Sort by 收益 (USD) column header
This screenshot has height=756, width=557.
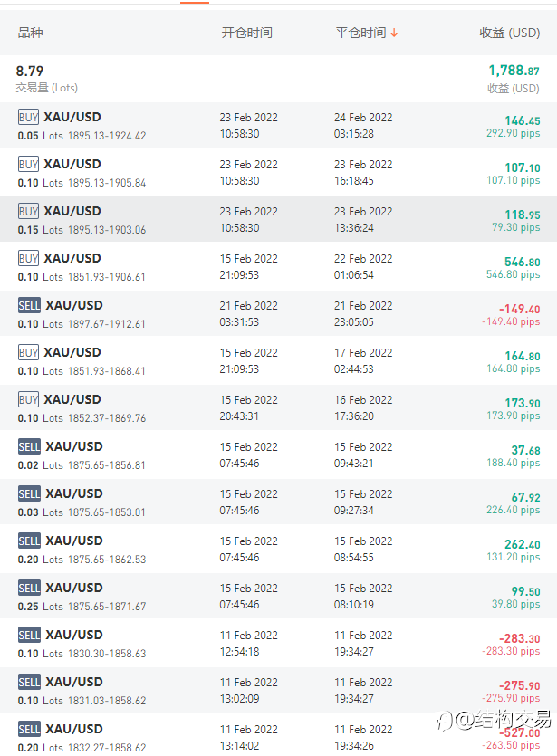tap(510, 33)
